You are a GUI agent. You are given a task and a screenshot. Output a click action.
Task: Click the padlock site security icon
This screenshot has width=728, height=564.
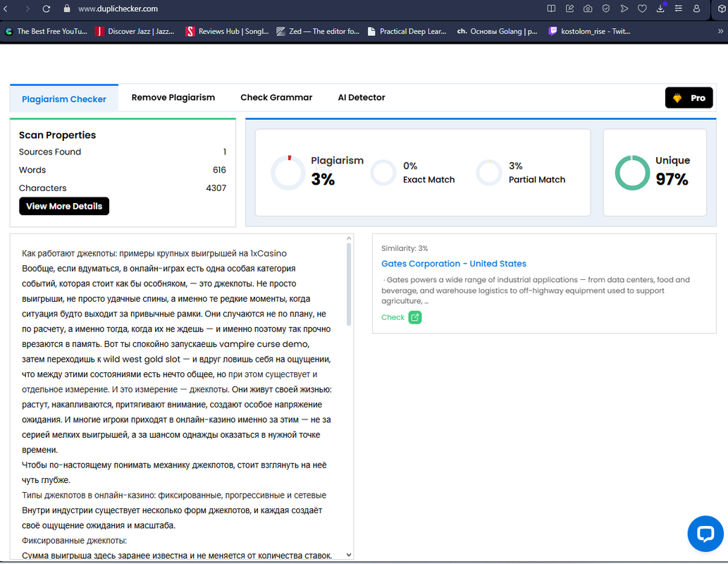pyautogui.click(x=67, y=8)
